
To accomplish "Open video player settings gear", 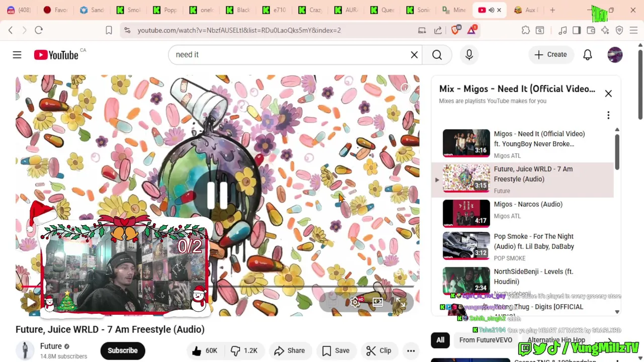I will pos(355,302).
